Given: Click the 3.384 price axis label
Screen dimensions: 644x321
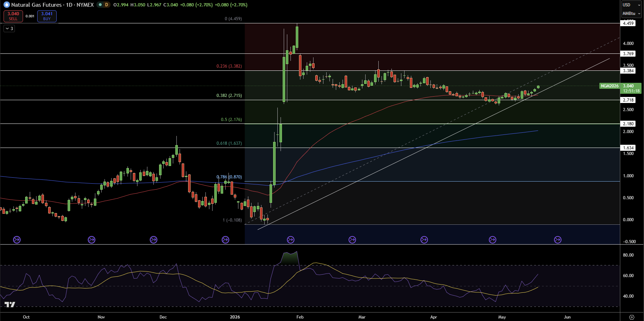Looking at the screenshot, I should pyautogui.click(x=628, y=71).
